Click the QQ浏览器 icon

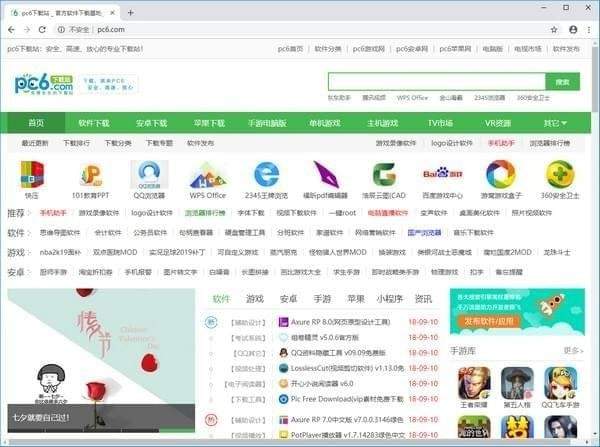click(150, 175)
